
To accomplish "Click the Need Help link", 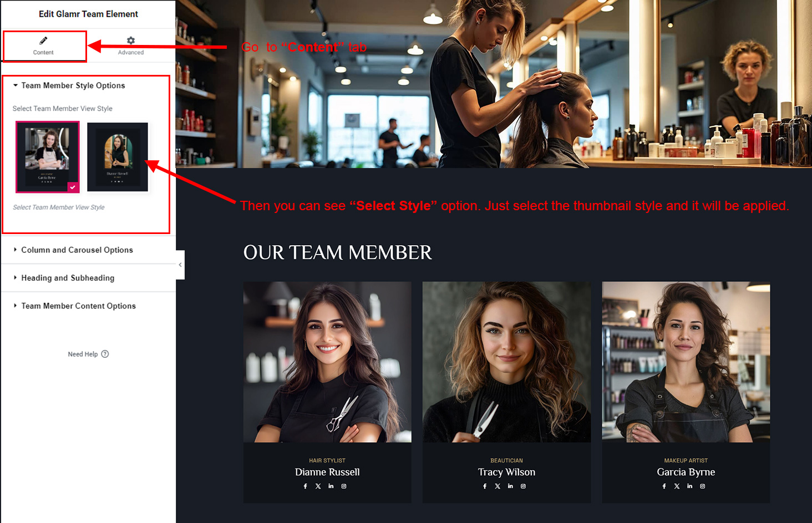I will click(83, 354).
